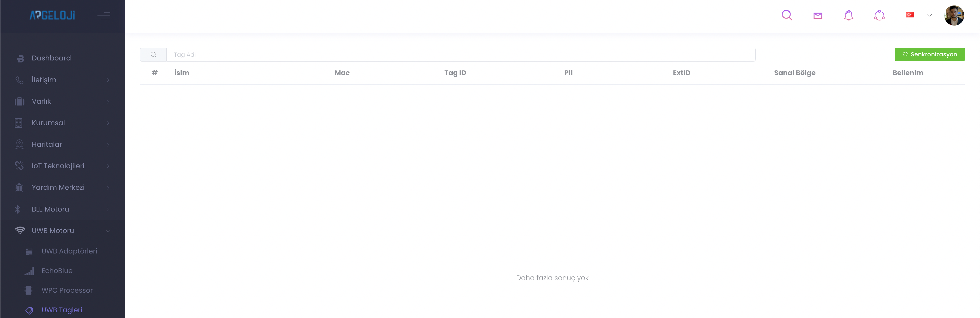Image resolution: width=980 pixels, height=318 pixels.
Task: Click the Tag Adı search field
Action: point(460,55)
